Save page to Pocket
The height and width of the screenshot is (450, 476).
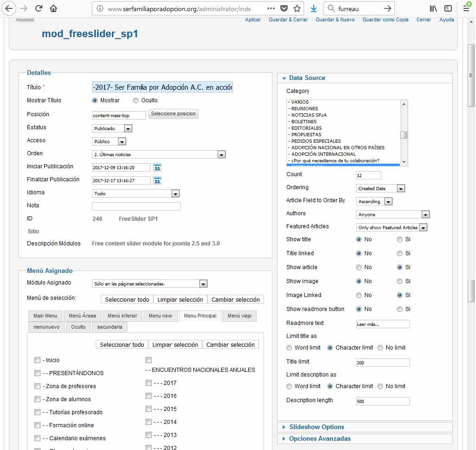point(284,8)
